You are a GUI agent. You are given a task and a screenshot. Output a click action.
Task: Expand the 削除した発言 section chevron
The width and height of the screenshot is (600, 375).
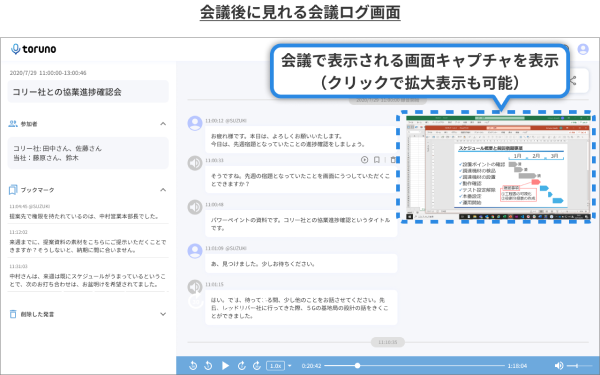pos(163,314)
